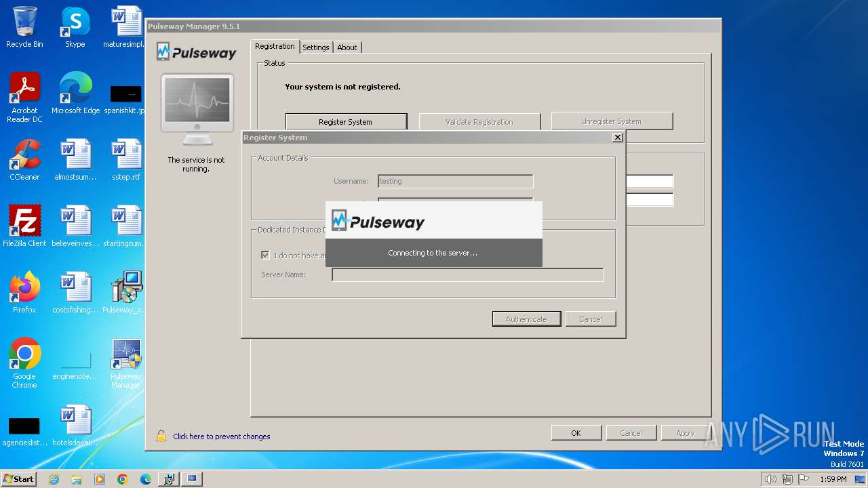Open Pulseway Manager desktop shortcut
The image size is (868, 488).
pyautogui.click(x=125, y=363)
